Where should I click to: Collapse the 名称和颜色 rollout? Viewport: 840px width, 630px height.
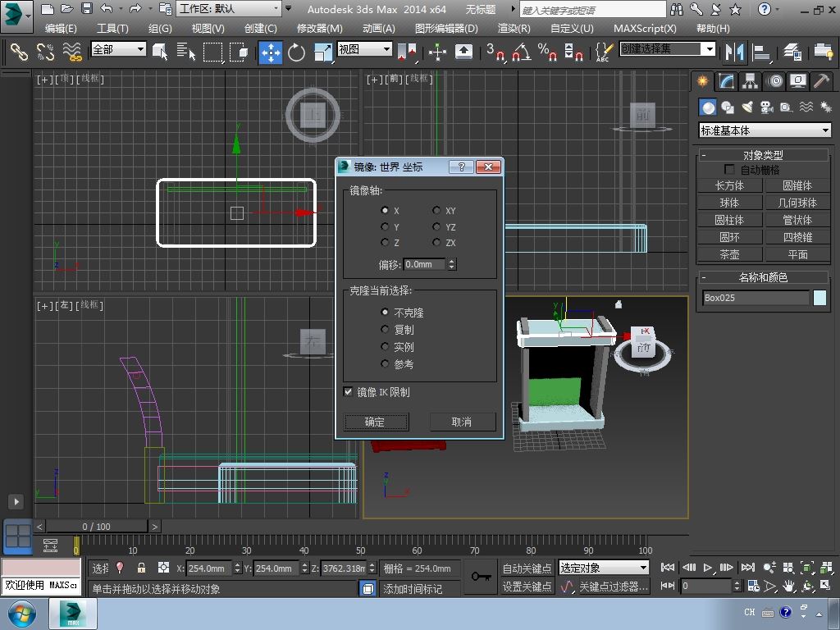pos(763,277)
